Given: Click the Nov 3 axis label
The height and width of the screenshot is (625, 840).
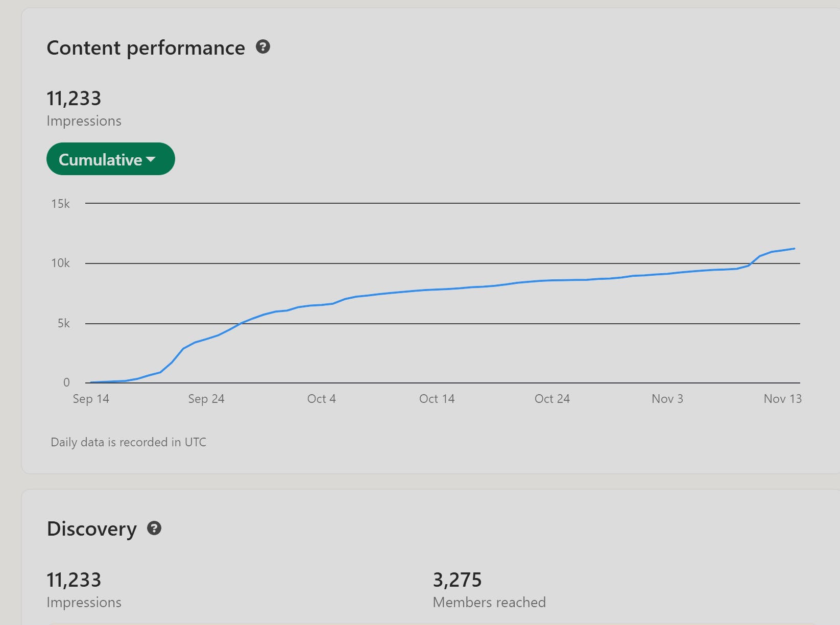Looking at the screenshot, I should coord(667,399).
